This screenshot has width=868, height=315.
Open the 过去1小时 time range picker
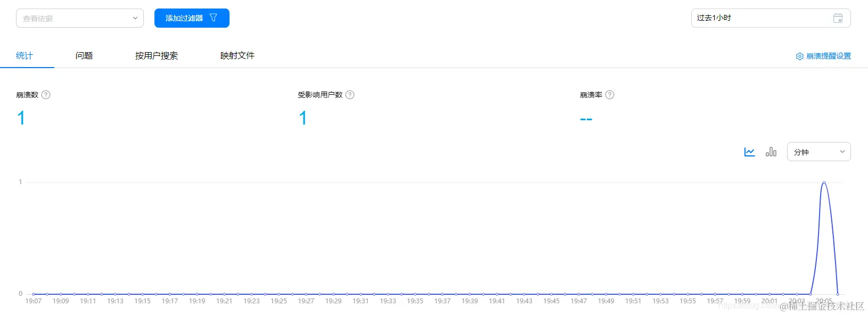coord(771,18)
